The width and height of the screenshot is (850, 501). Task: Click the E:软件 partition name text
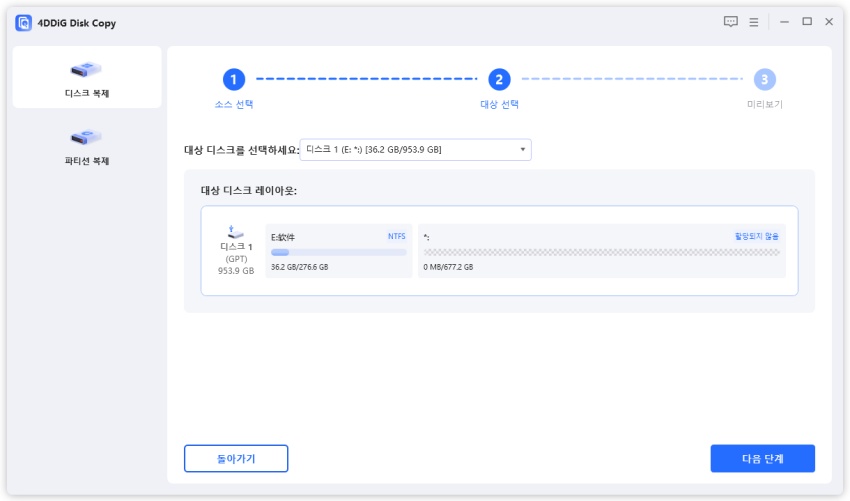point(282,237)
